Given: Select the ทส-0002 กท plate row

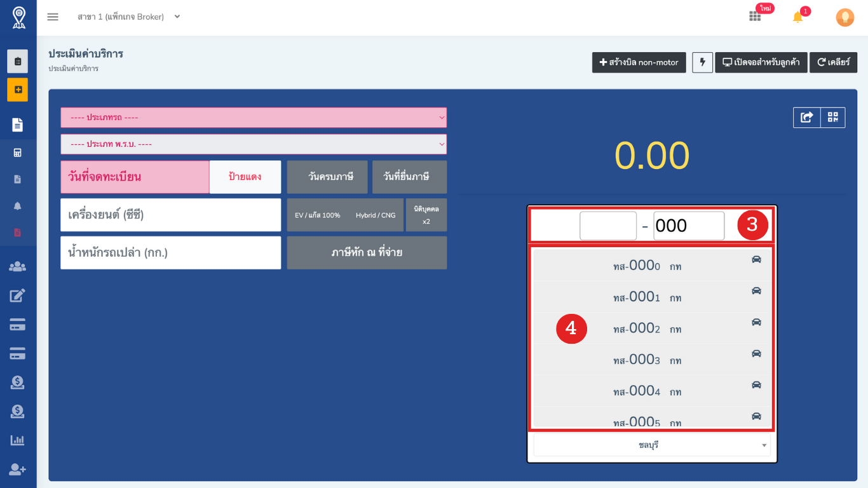Looking at the screenshot, I should pyautogui.click(x=652, y=329).
